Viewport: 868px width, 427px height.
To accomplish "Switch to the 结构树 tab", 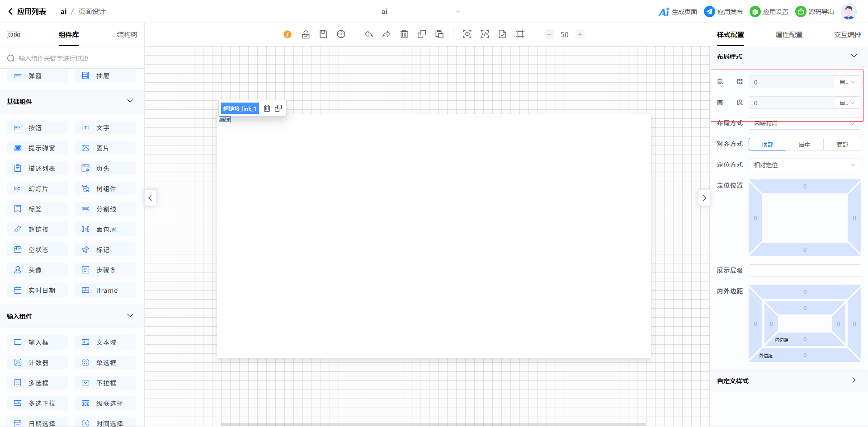I will pyautogui.click(x=127, y=35).
